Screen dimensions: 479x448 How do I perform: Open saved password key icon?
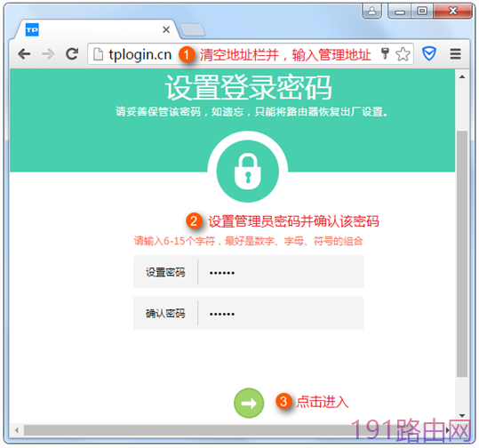click(385, 53)
